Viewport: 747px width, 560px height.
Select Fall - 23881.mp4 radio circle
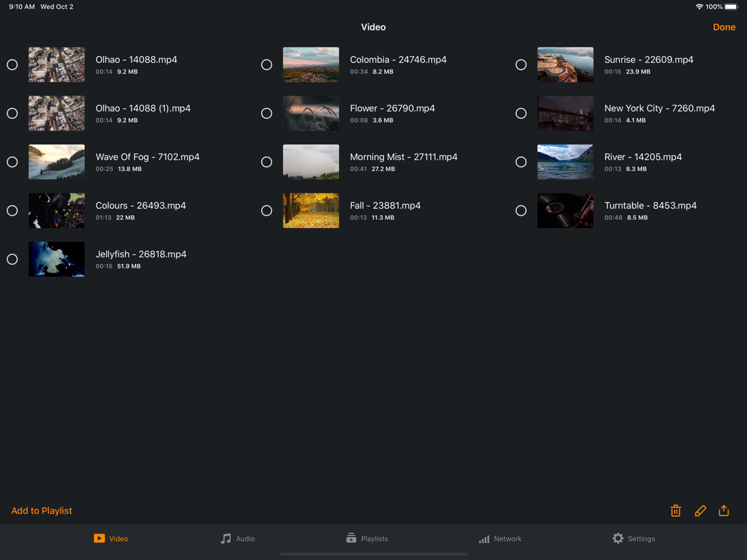tap(267, 210)
